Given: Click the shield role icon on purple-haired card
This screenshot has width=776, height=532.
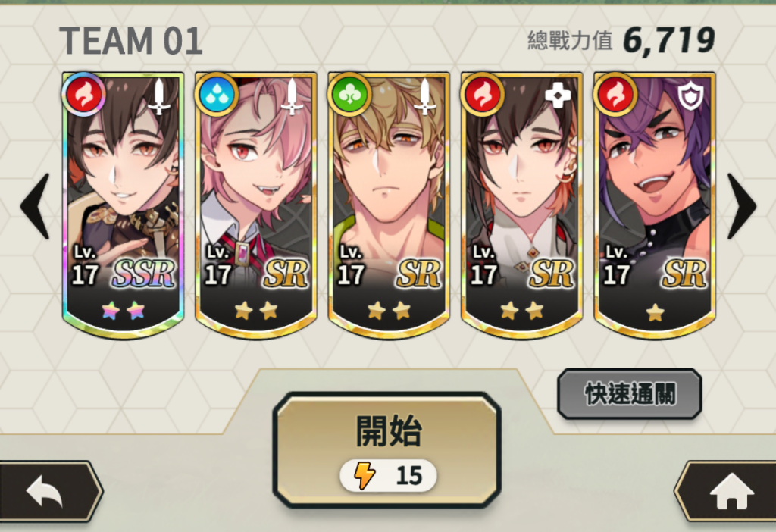Looking at the screenshot, I should click(x=690, y=95).
